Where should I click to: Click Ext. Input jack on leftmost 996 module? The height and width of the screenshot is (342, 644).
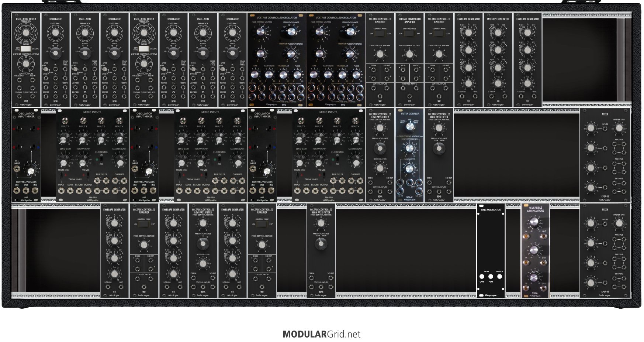click(x=17, y=170)
